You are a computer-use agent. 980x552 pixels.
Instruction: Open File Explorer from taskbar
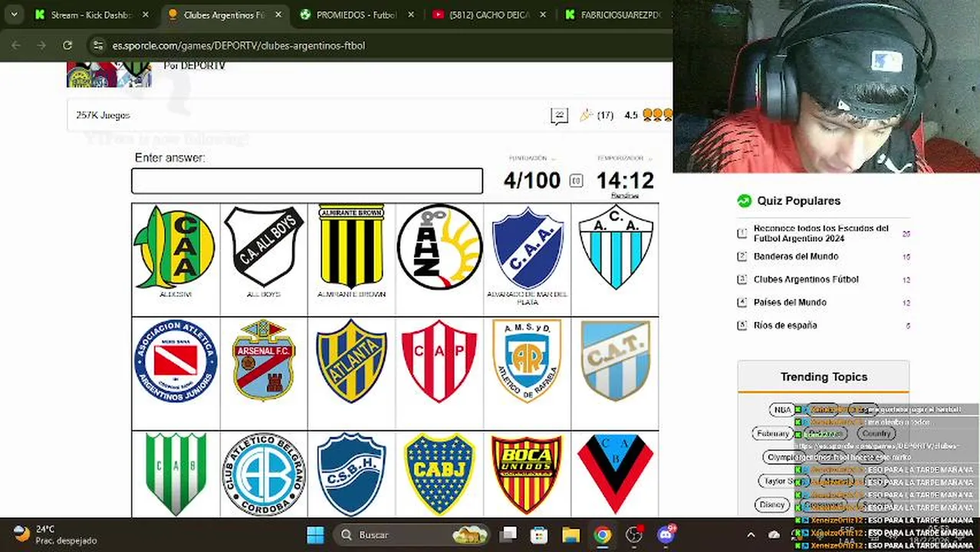pyautogui.click(x=571, y=534)
